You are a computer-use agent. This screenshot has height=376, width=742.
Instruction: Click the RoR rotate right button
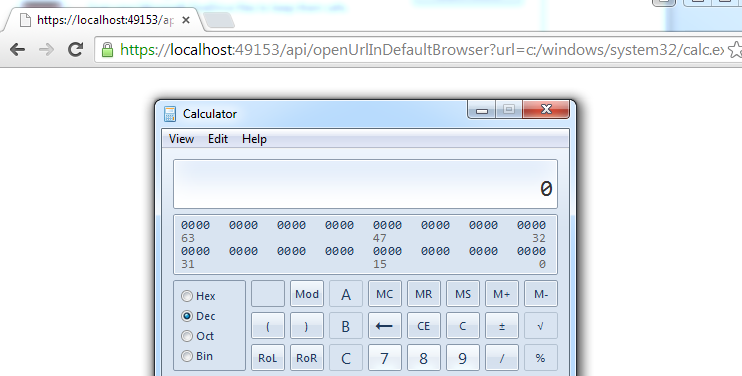[x=307, y=358]
